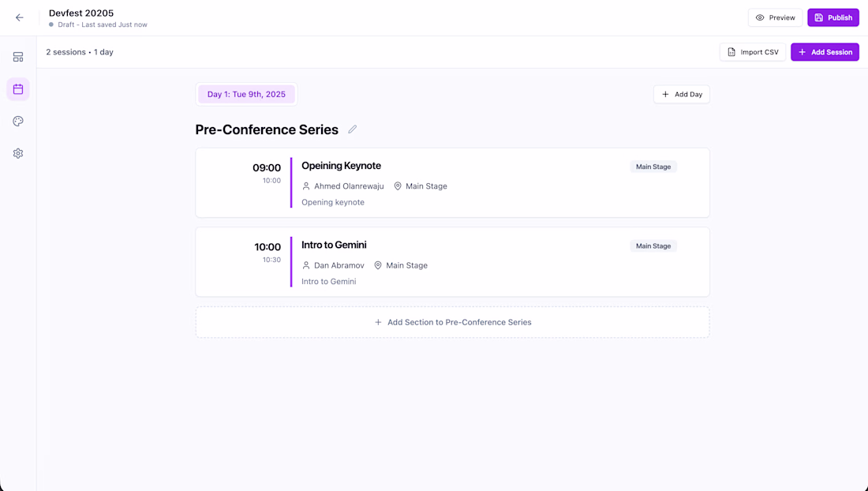
Task: Select Day 1: Tue 9th, 2025 tab
Action: pos(246,95)
